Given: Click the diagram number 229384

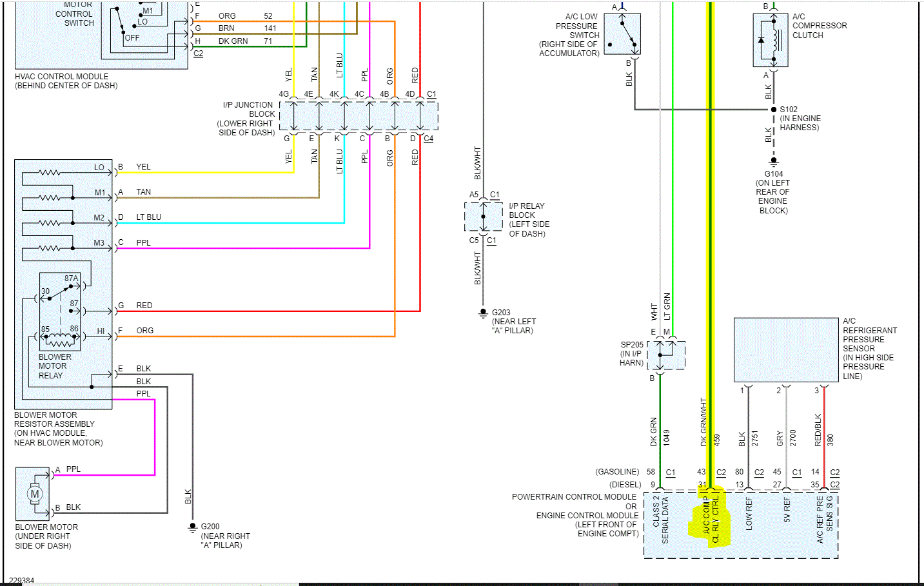Looking at the screenshot, I should 21,581.
